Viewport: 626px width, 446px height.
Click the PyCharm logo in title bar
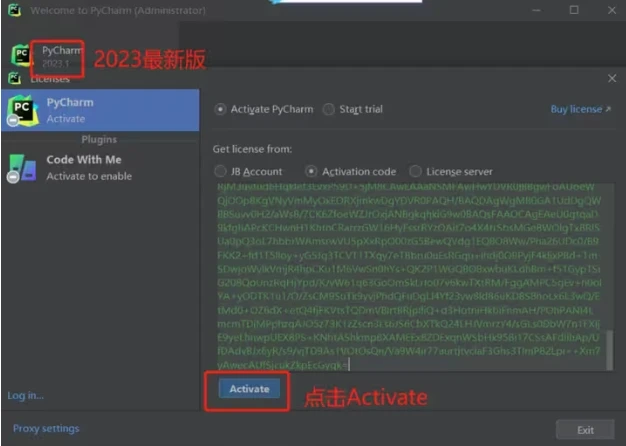tap(15, 10)
